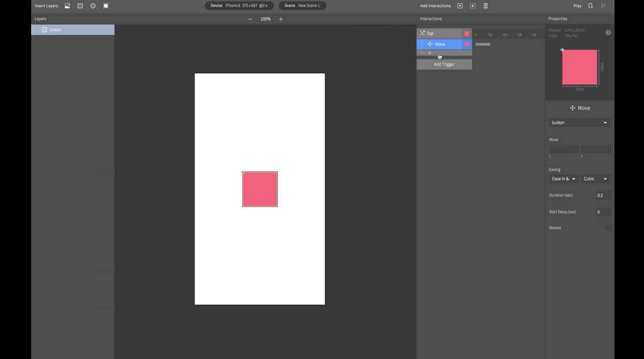Viewport: 644px width, 359px height.
Task: Open the Device selector pill
Action: (x=239, y=6)
